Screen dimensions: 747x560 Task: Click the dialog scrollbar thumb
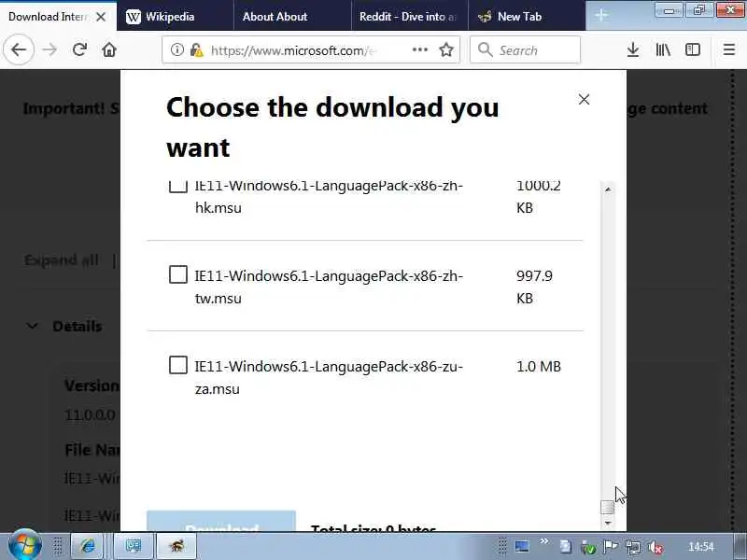click(608, 507)
